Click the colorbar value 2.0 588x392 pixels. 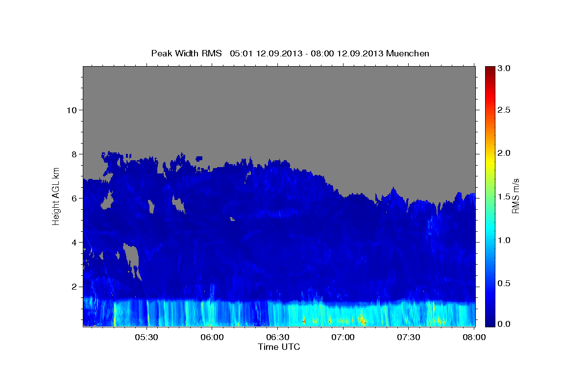tap(504, 153)
